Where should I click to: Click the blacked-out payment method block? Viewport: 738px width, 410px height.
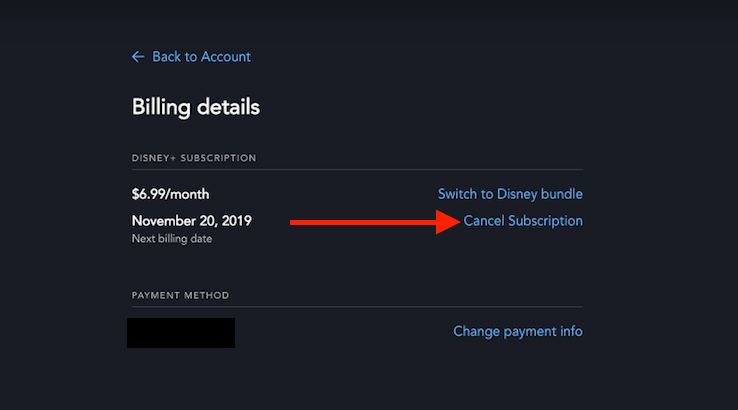[x=181, y=333]
